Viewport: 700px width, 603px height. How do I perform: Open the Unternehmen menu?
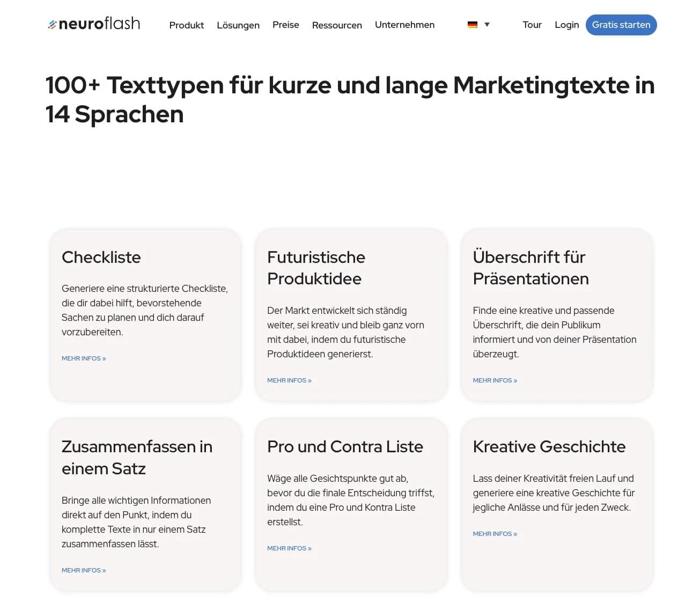(404, 25)
